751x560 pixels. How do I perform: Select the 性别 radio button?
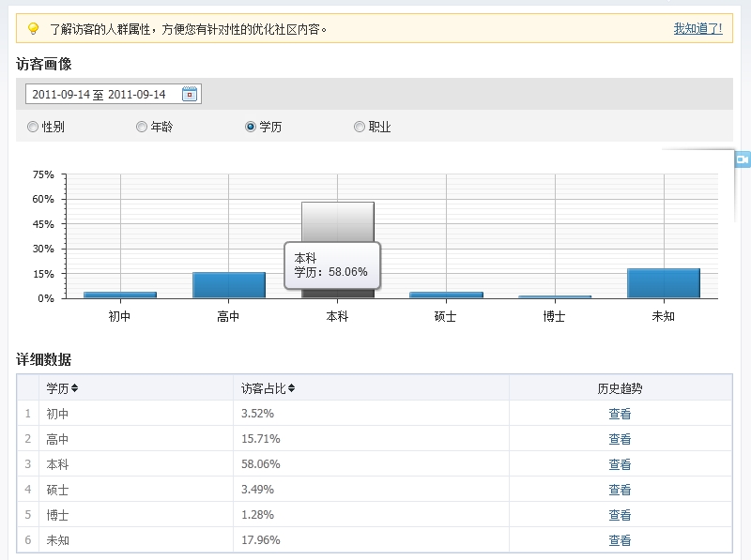pos(33,127)
